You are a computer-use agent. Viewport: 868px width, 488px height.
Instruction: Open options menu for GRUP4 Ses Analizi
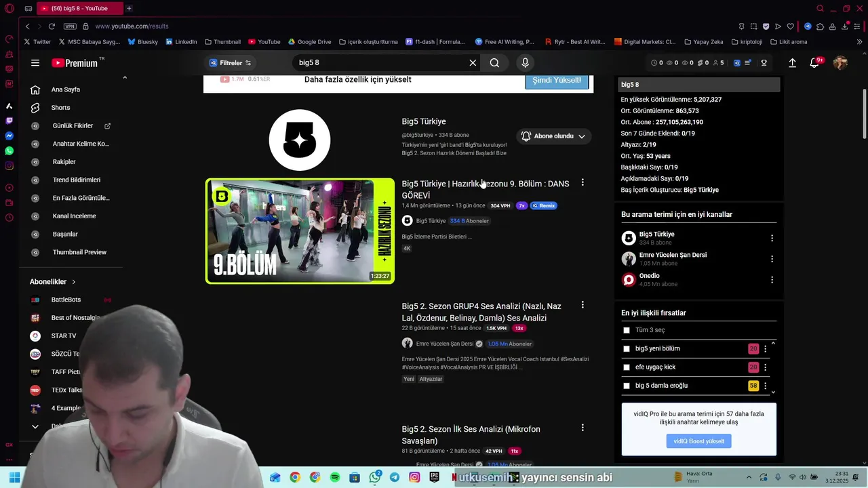pyautogui.click(x=583, y=306)
